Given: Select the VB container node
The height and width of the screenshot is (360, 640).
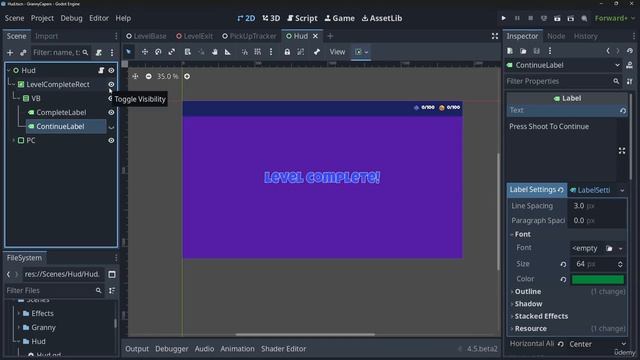Looking at the screenshot, I should [36, 98].
